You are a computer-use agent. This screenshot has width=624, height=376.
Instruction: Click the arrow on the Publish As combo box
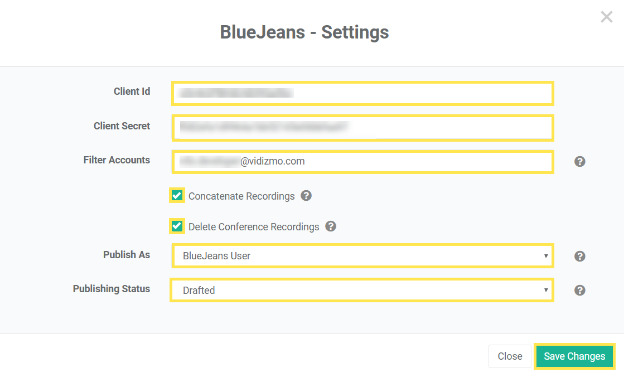pyautogui.click(x=546, y=256)
